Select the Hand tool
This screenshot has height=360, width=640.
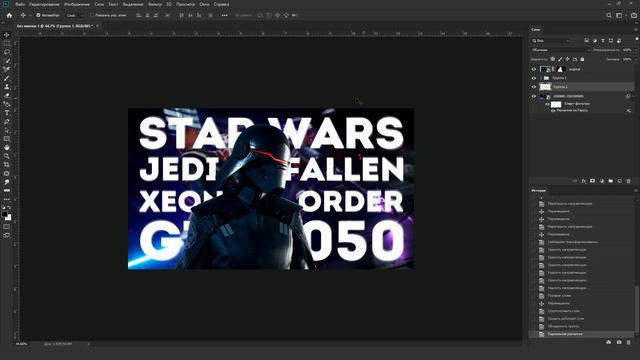[7, 147]
